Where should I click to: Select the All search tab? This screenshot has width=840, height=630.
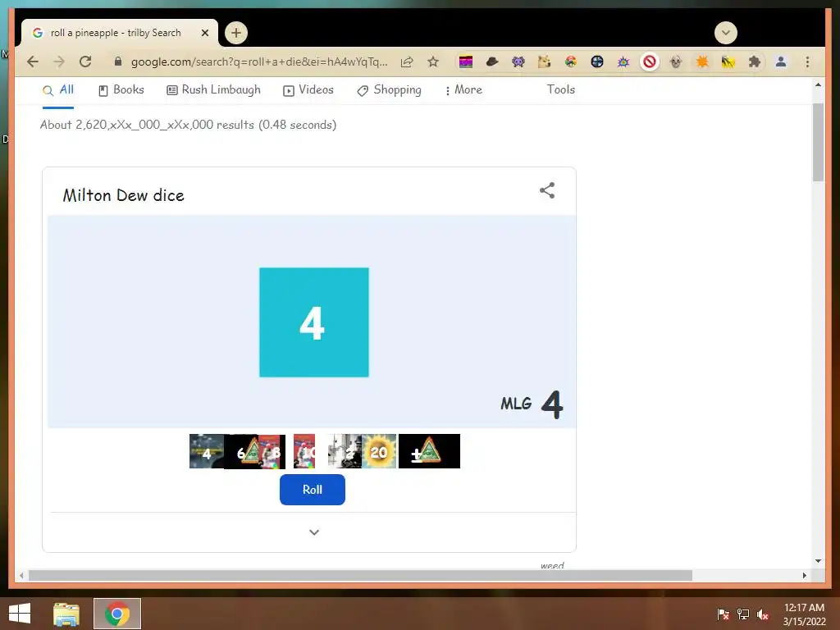tap(58, 90)
